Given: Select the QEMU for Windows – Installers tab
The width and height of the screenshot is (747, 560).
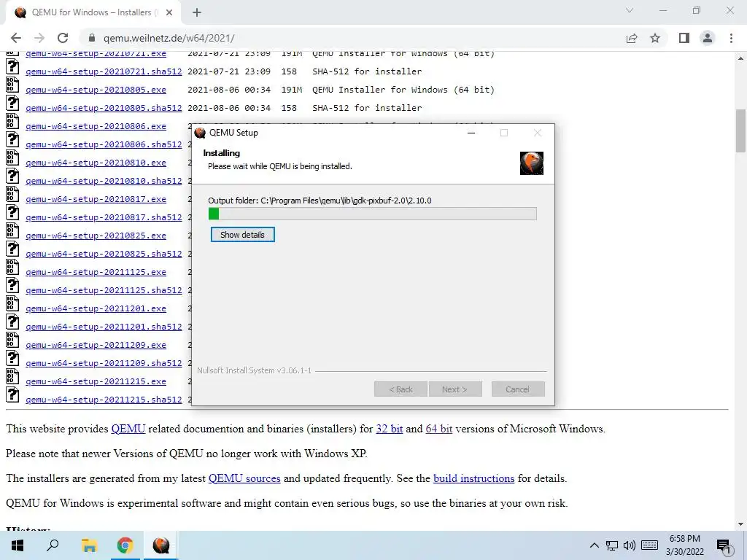Looking at the screenshot, I should pyautogui.click(x=93, y=12).
